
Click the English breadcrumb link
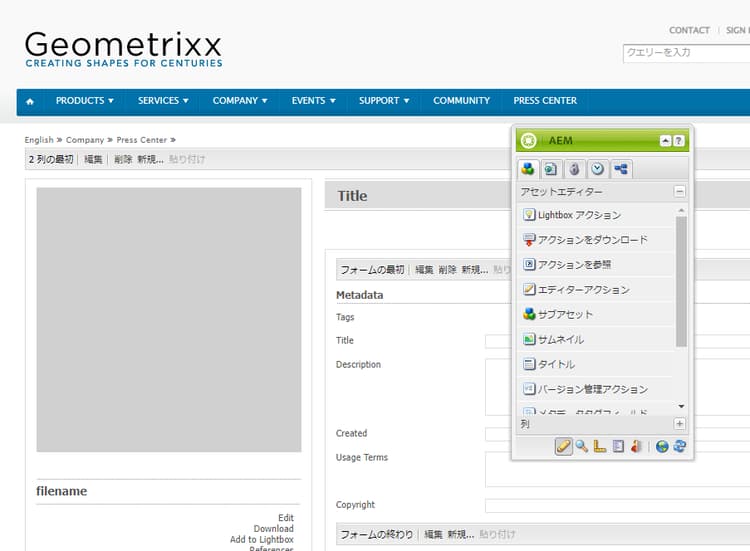(39, 140)
